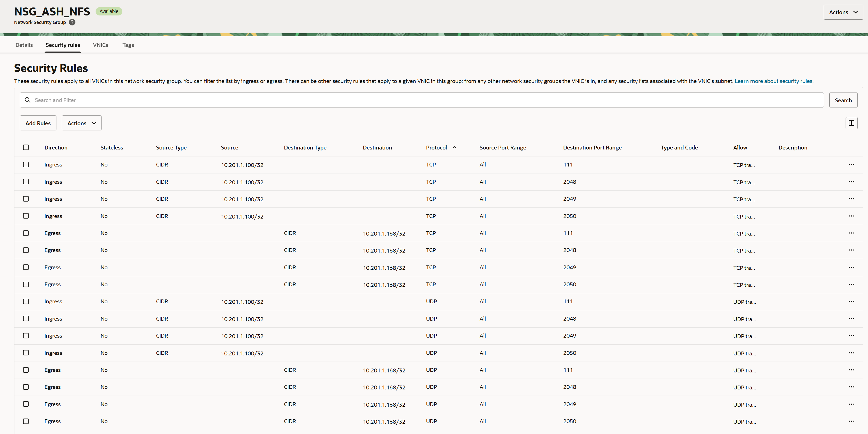Image resolution: width=868 pixels, height=434 pixels.
Task: Open help icon next to Network Security Group
Action: (72, 22)
